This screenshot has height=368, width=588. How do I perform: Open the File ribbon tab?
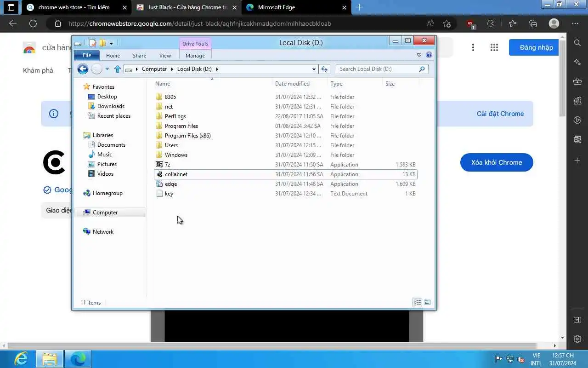(x=87, y=55)
